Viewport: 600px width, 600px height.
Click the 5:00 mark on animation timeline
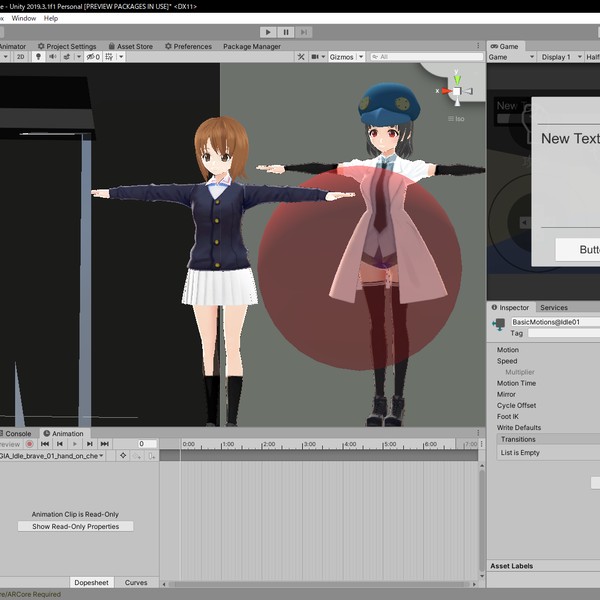click(390, 444)
